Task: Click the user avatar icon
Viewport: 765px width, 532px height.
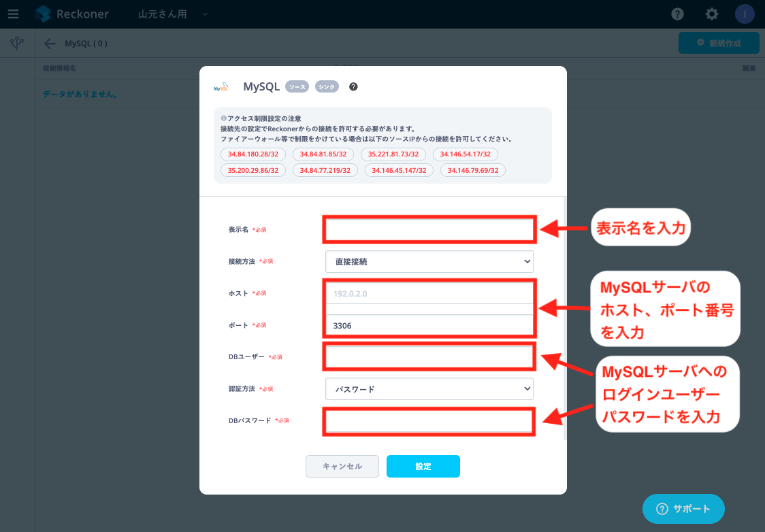Action: pos(745,14)
